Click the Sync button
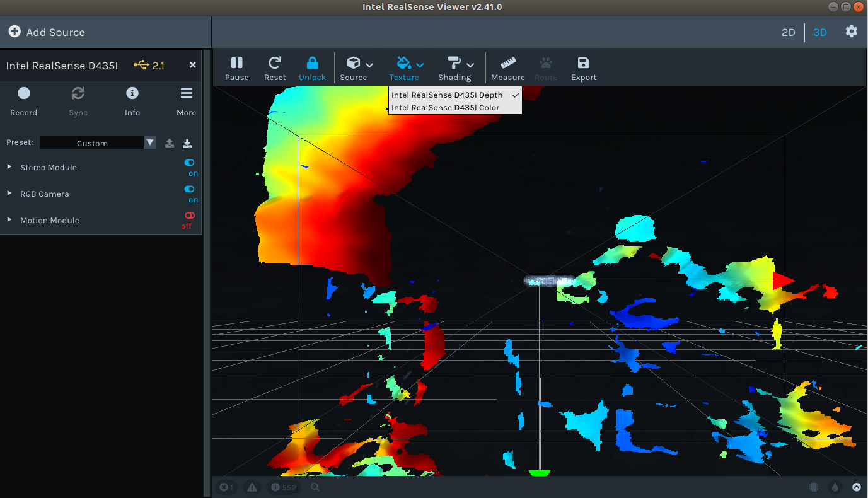Image resolution: width=868 pixels, height=498 pixels. tap(78, 100)
